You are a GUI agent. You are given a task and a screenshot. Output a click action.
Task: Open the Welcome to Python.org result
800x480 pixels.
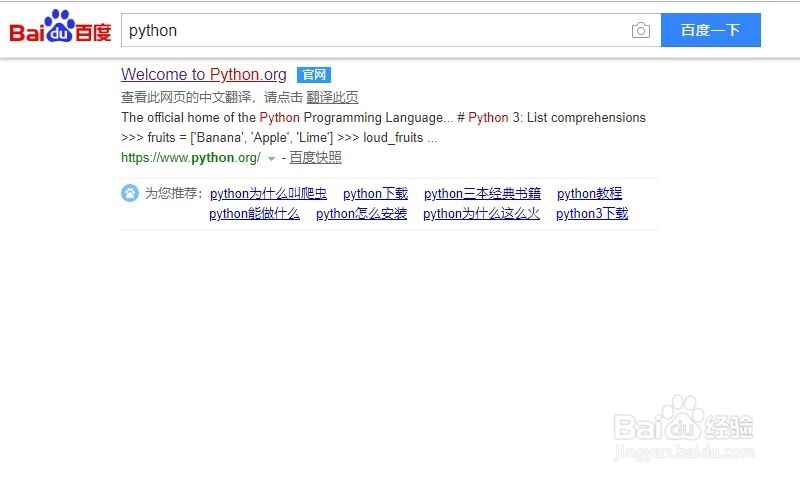click(204, 74)
